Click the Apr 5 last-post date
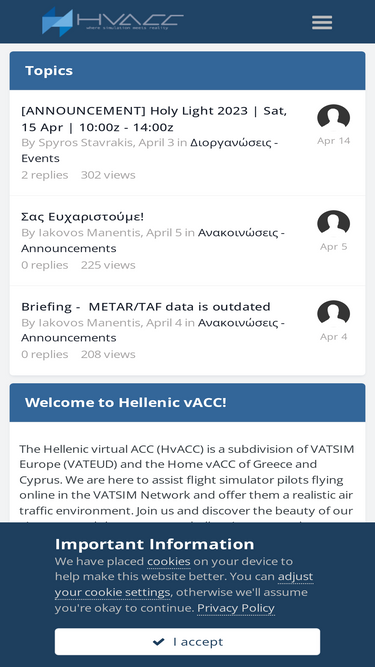 333,247
